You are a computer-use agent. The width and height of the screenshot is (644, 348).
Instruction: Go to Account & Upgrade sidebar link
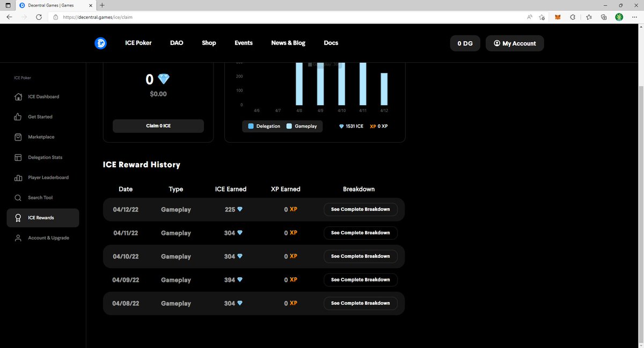(x=48, y=238)
